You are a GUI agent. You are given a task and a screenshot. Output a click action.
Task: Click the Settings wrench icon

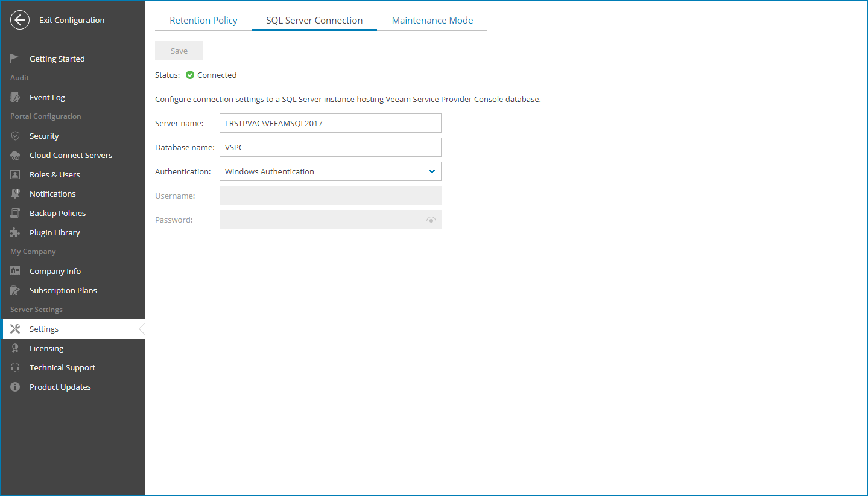click(x=15, y=329)
